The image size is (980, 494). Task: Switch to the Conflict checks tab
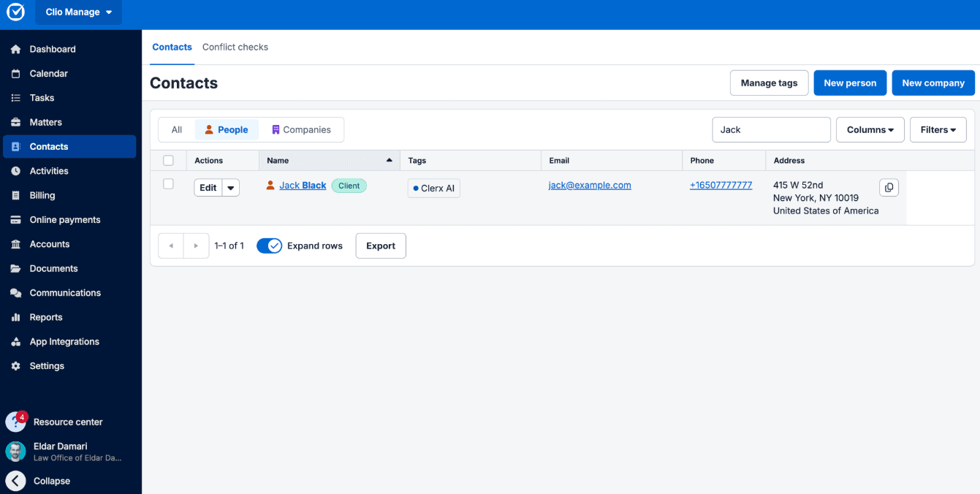coord(235,46)
